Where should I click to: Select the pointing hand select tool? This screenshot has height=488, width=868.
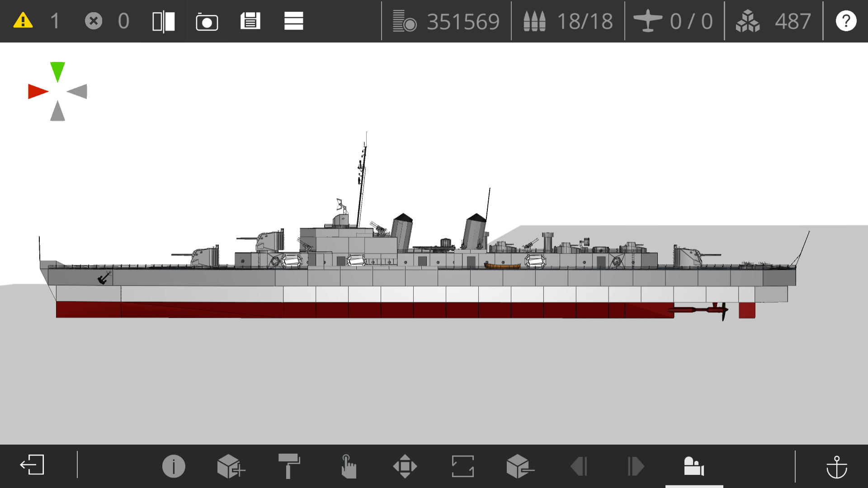[x=348, y=466]
